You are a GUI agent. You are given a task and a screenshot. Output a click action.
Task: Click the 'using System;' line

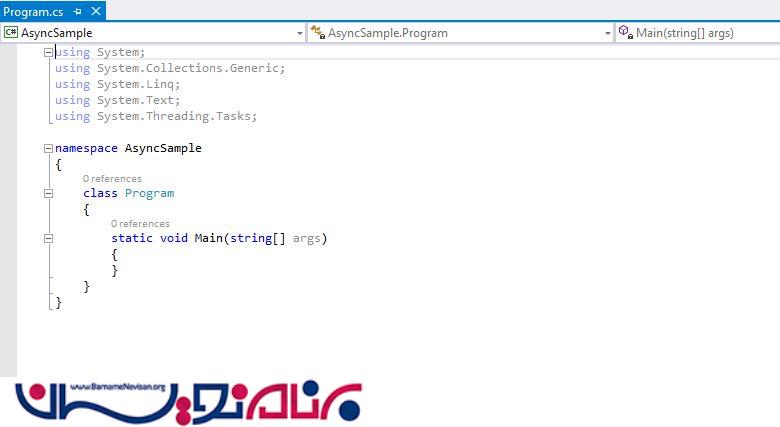click(100, 52)
